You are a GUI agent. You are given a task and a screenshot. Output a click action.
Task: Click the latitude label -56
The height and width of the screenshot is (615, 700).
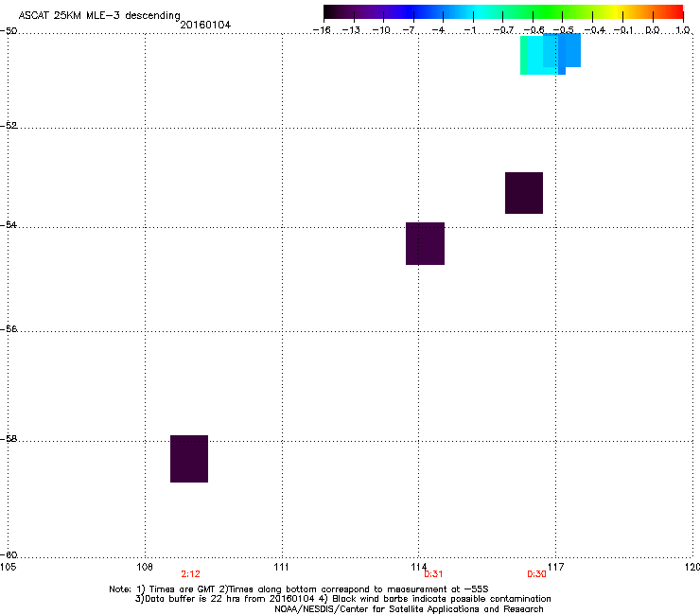9,329
